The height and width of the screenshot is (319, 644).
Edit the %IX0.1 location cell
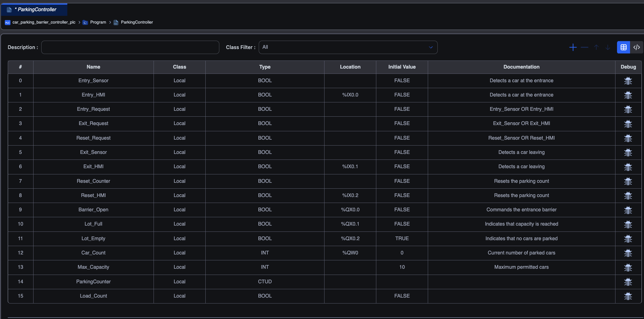click(350, 167)
